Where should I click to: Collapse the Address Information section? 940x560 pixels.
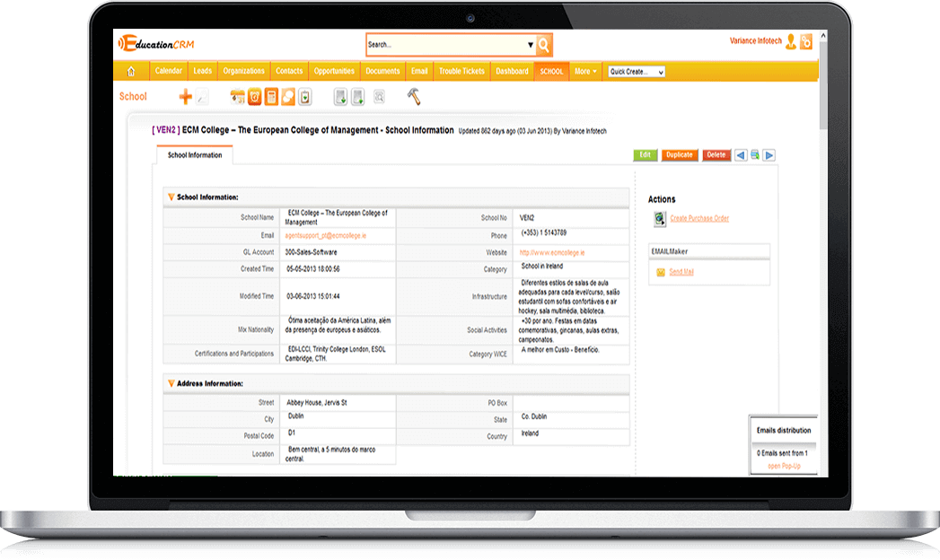pyautogui.click(x=171, y=383)
